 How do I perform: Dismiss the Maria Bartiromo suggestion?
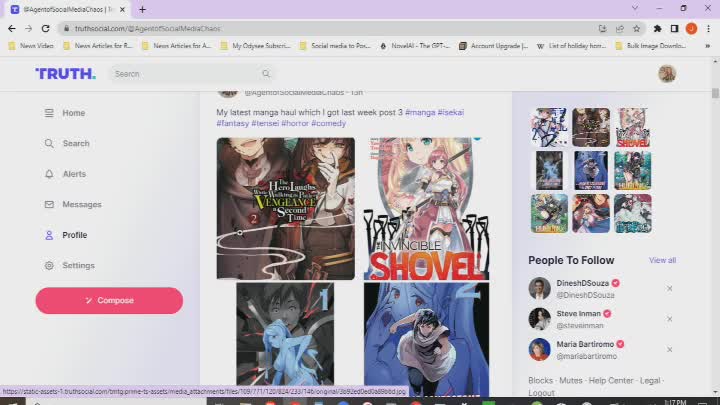coord(669,349)
